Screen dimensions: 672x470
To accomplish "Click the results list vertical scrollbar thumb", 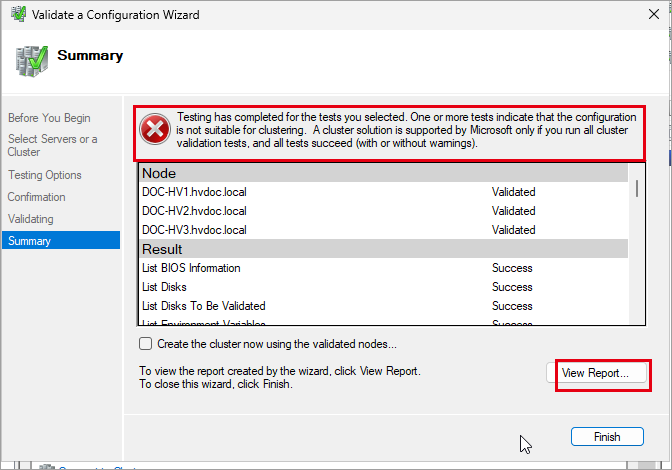I will pyautogui.click(x=637, y=189).
